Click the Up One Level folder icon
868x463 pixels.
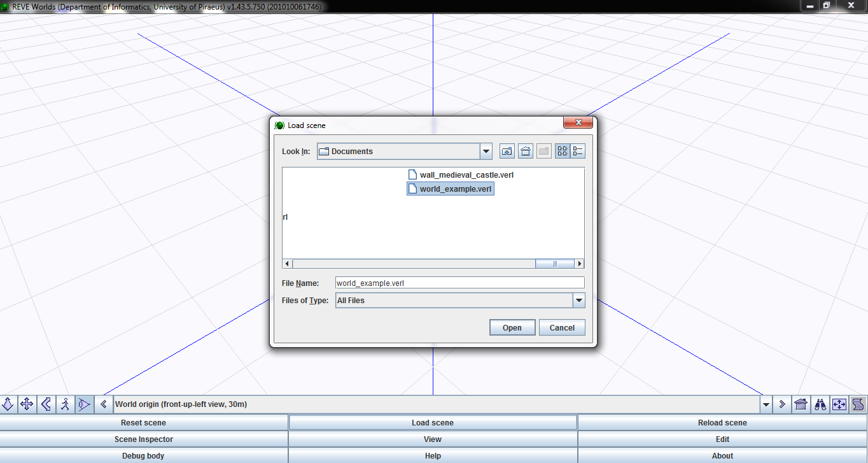click(x=507, y=151)
